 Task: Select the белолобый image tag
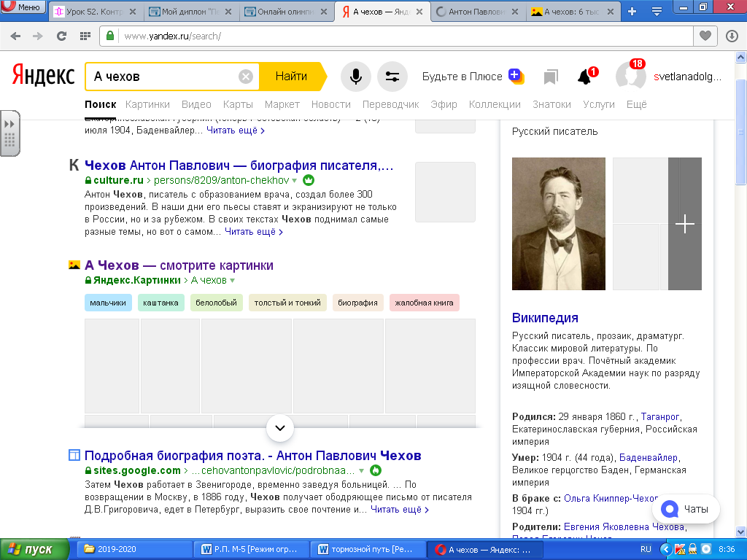pyautogui.click(x=216, y=303)
